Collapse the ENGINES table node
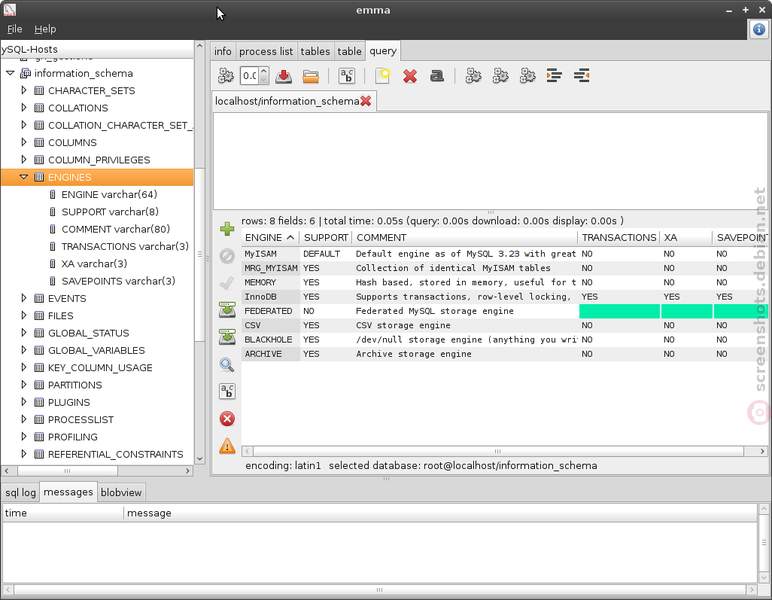Image resolution: width=772 pixels, height=600 pixels. 24,177
